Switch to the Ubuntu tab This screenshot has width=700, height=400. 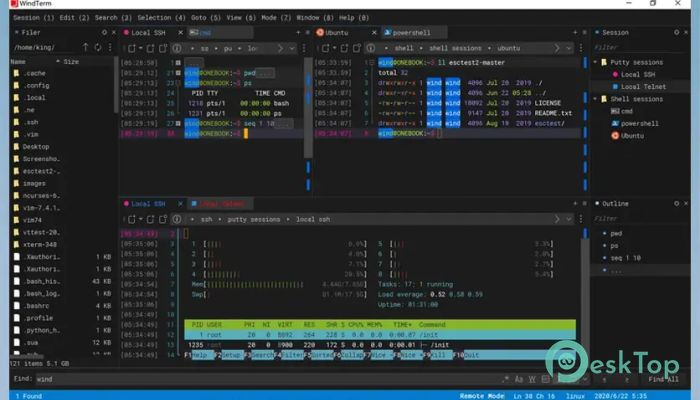coord(337,33)
